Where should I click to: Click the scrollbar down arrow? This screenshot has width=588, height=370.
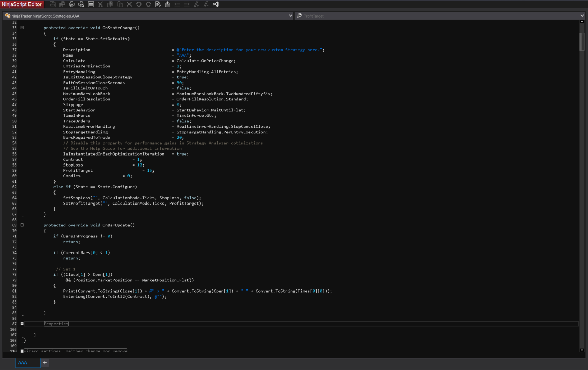(x=581, y=350)
